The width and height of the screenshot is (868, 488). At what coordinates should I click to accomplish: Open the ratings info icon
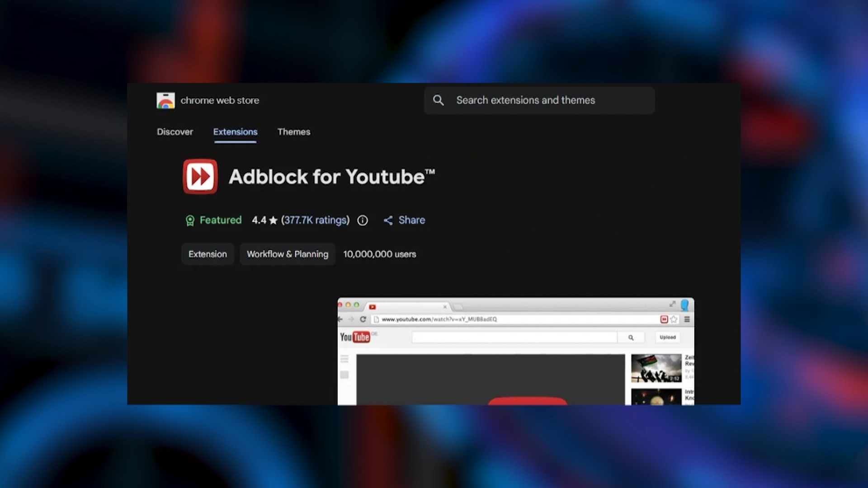[x=363, y=221]
